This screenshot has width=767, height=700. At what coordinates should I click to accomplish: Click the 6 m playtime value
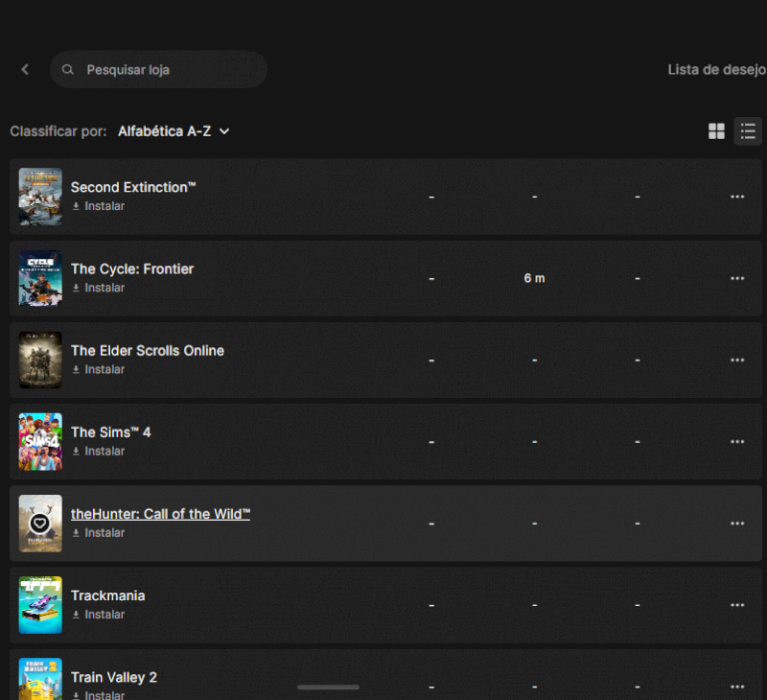(x=534, y=278)
